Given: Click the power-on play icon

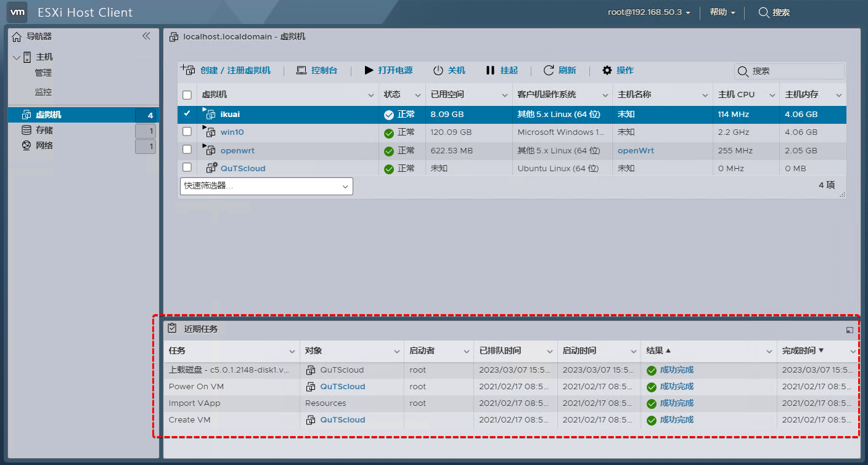Looking at the screenshot, I should click(369, 71).
